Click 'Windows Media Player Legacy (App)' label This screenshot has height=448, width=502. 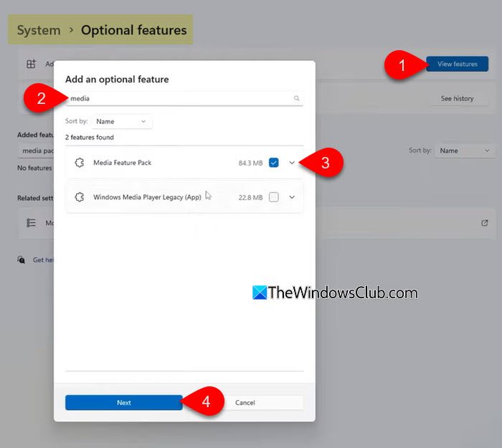click(147, 197)
